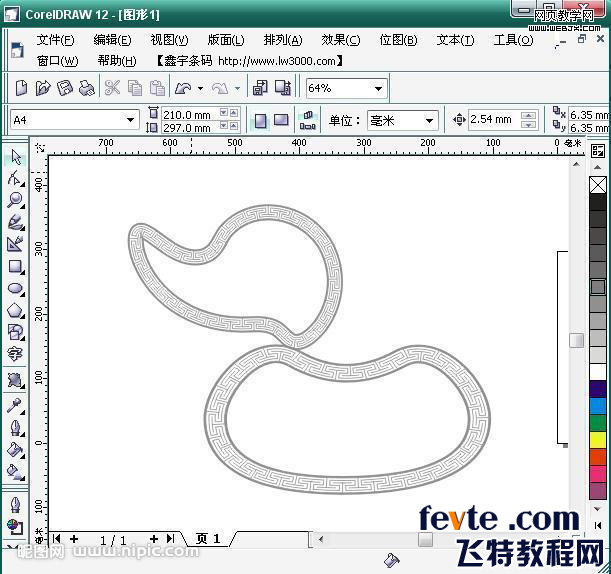
Task: Pick the yellow color swatch
Action: pyautogui.click(x=597, y=440)
